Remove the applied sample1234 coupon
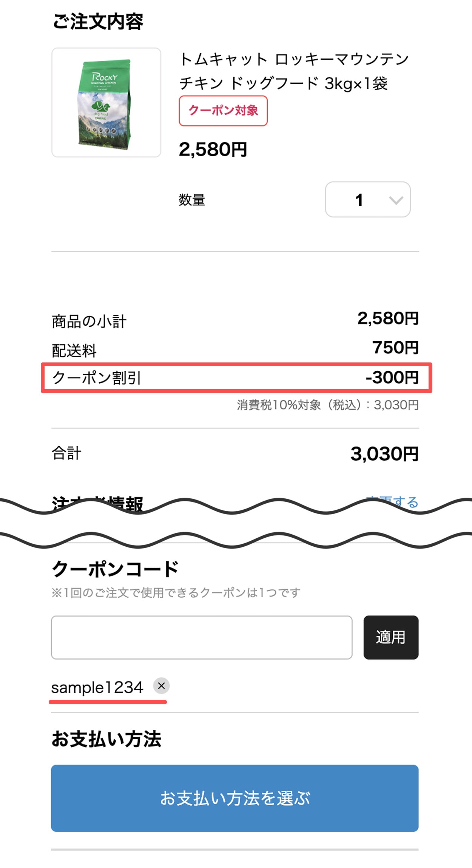Image resolution: width=472 pixels, height=868 pixels. click(x=161, y=686)
